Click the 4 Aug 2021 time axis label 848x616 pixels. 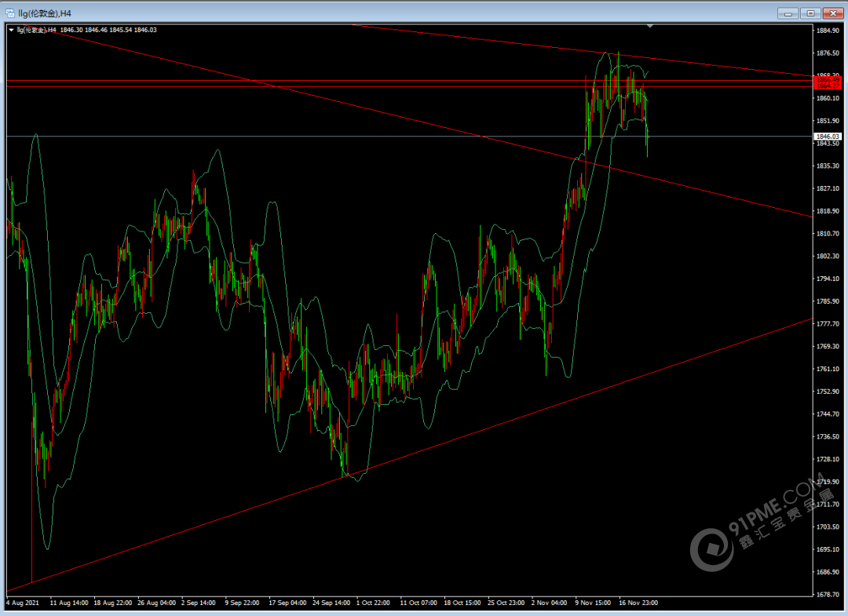24,603
